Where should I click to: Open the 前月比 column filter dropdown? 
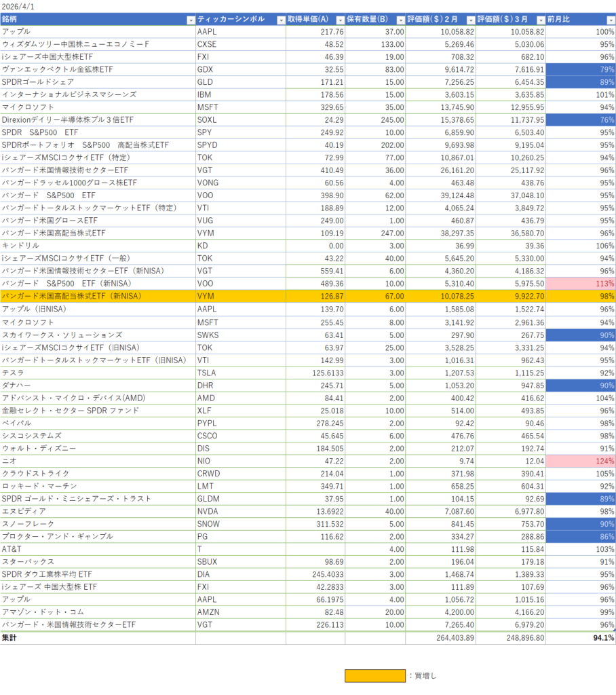click(x=611, y=20)
